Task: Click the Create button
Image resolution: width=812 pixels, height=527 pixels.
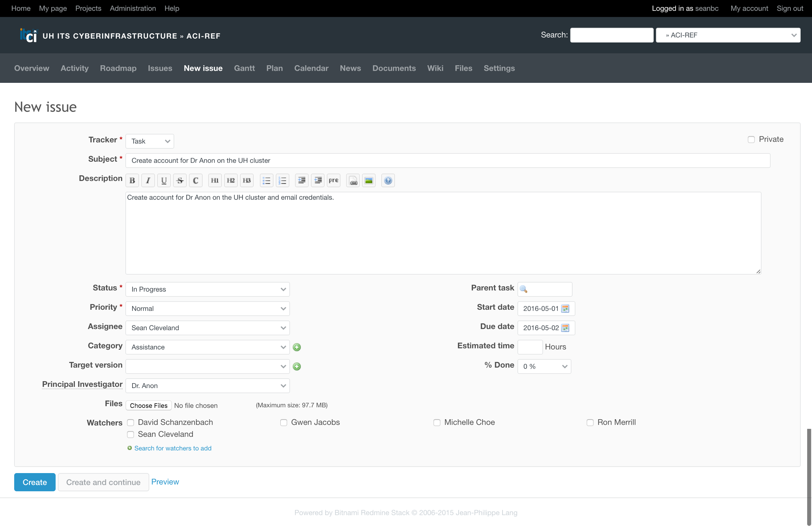Action: pyautogui.click(x=35, y=483)
